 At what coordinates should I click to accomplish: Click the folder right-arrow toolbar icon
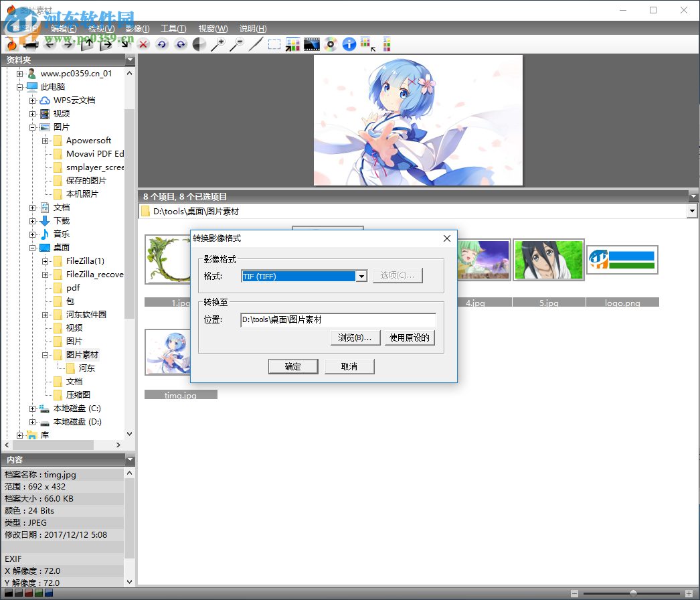pos(106,44)
